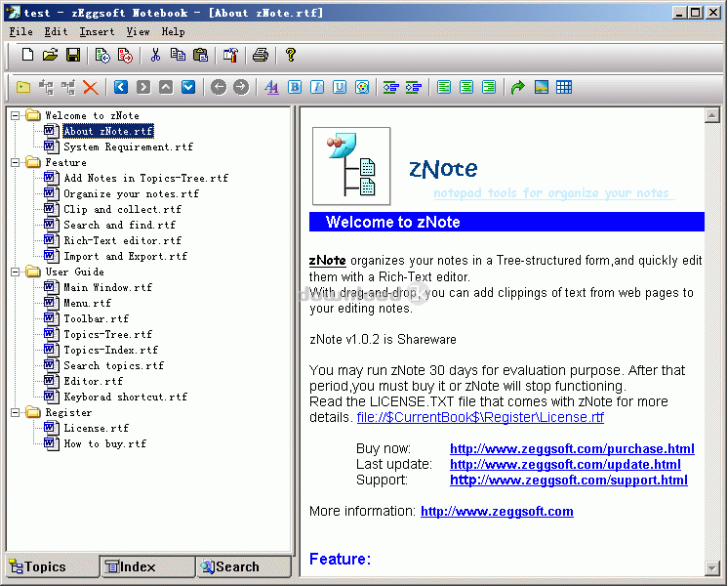Collapse the Welcome to zNote folder
Image resolution: width=728 pixels, height=586 pixels.
click(16, 115)
